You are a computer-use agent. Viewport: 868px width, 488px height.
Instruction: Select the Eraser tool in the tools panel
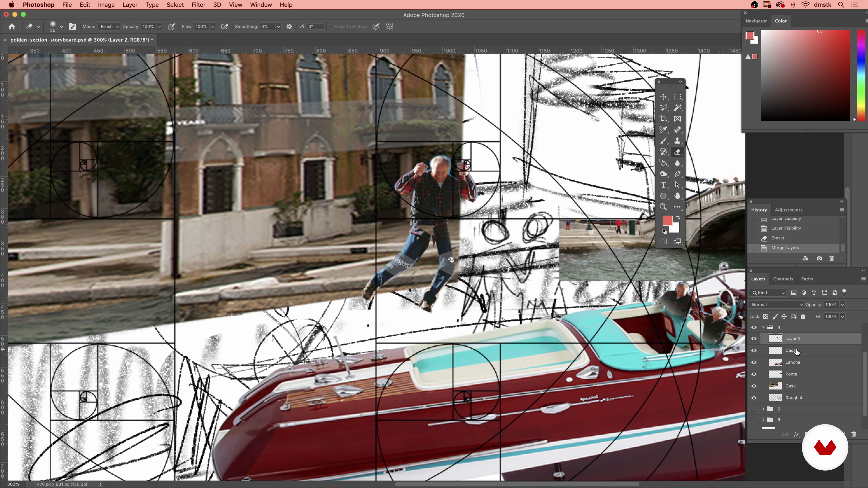tap(677, 152)
